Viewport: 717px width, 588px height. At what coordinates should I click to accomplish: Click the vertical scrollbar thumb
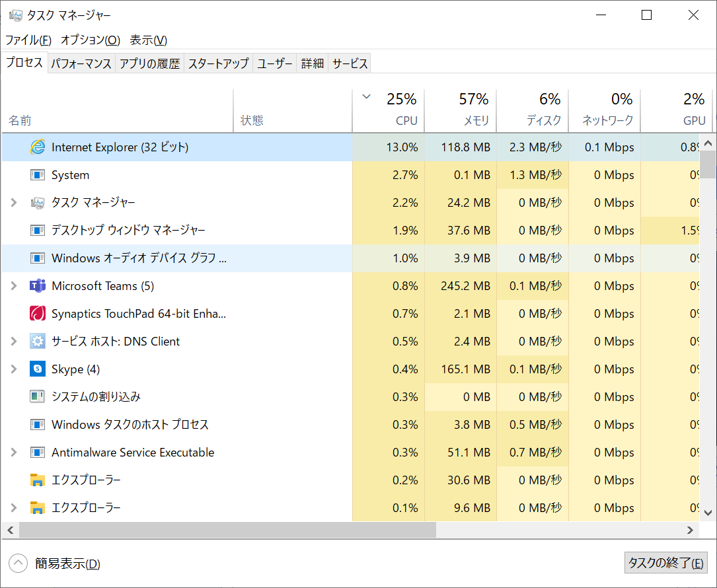pyautogui.click(x=708, y=165)
